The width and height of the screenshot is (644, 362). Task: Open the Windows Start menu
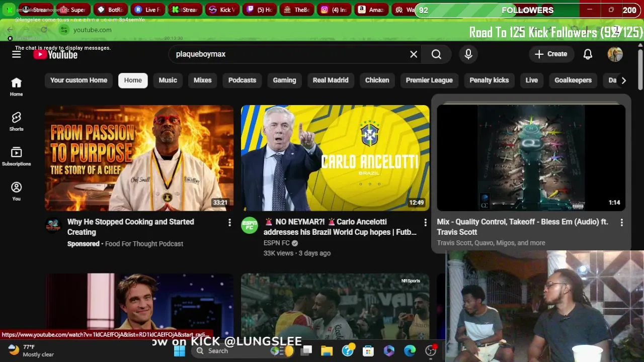180,351
